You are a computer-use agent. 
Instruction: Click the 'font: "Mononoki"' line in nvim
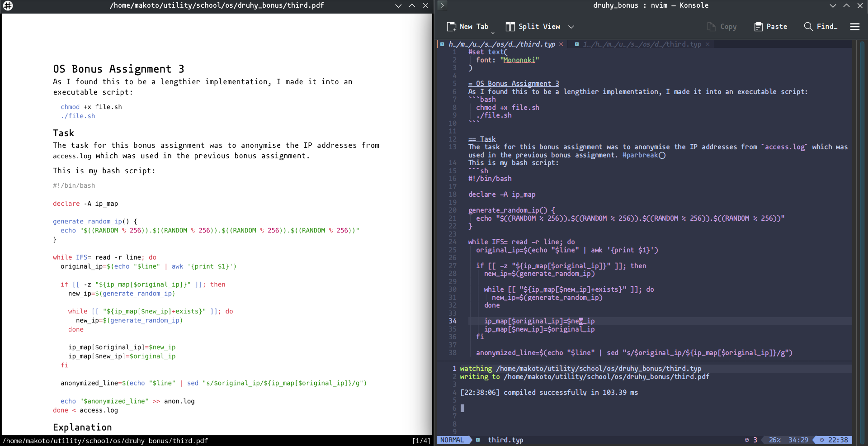click(508, 60)
